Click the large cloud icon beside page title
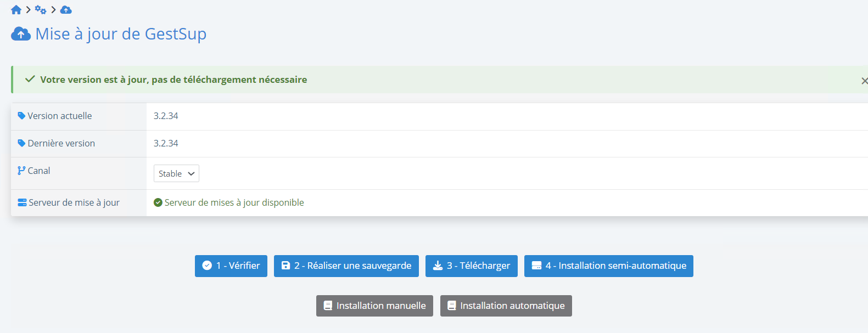868x333 pixels. point(21,34)
